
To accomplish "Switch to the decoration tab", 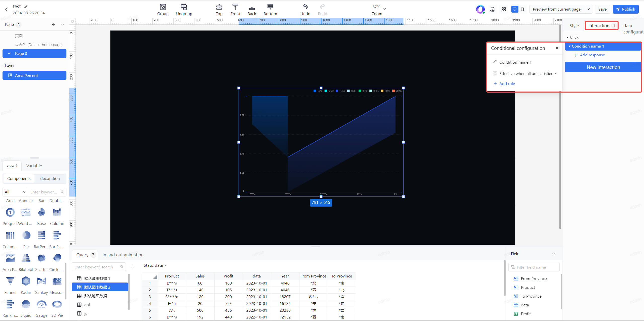I will [50, 178].
